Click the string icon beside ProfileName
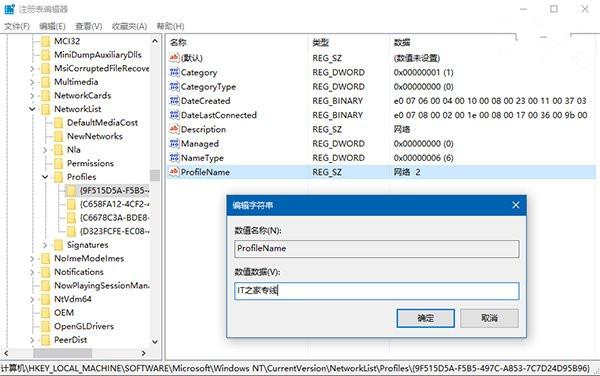Viewport: 600px width, 376px height. 174,172
